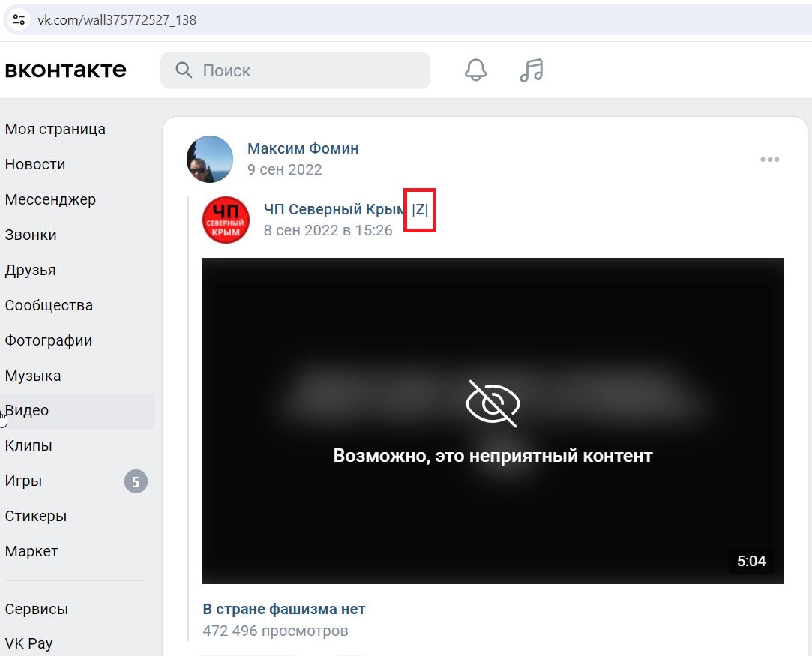This screenshot has height=656, width=812.
Task: Open ЧП Северный Крым community avatar
Action: coord(226,220)
